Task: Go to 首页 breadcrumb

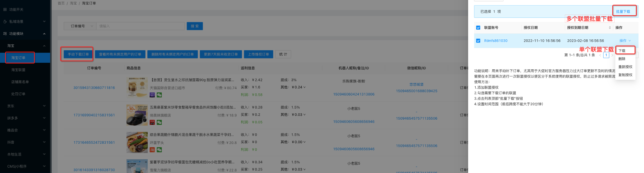Action: coord(61,3)
